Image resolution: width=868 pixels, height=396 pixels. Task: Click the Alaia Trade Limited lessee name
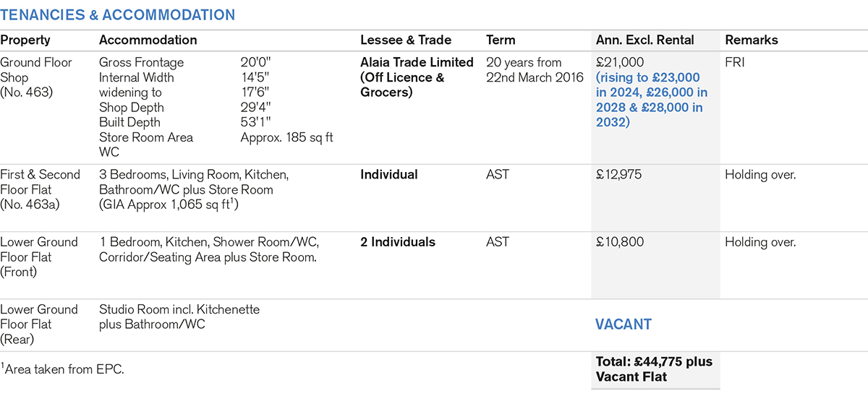(x=417, y=62)
